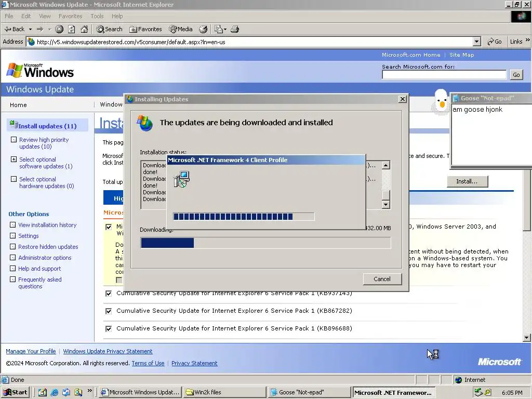This screenshot has height=399, width=532.
Task: Click the Install updates (11) icon
Action: 14,124
